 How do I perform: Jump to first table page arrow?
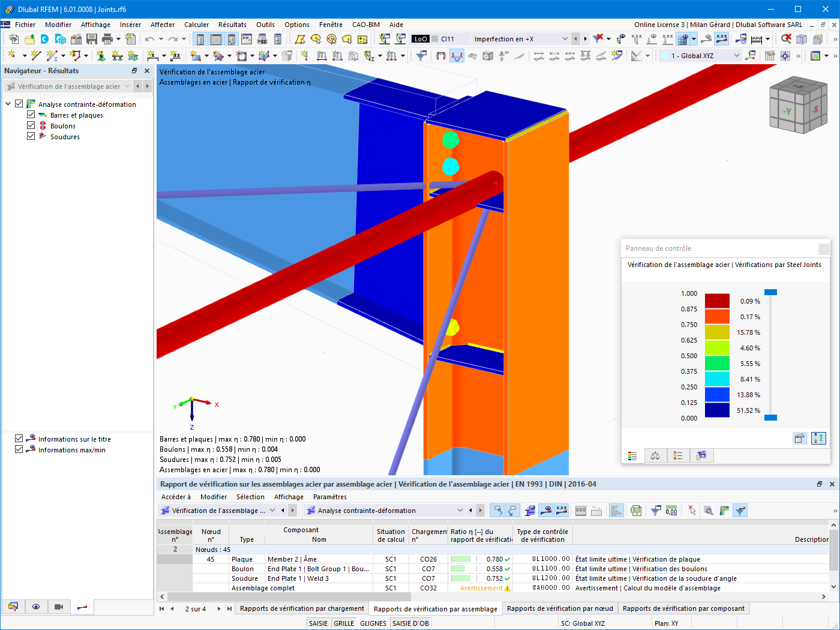click(161, 608)
